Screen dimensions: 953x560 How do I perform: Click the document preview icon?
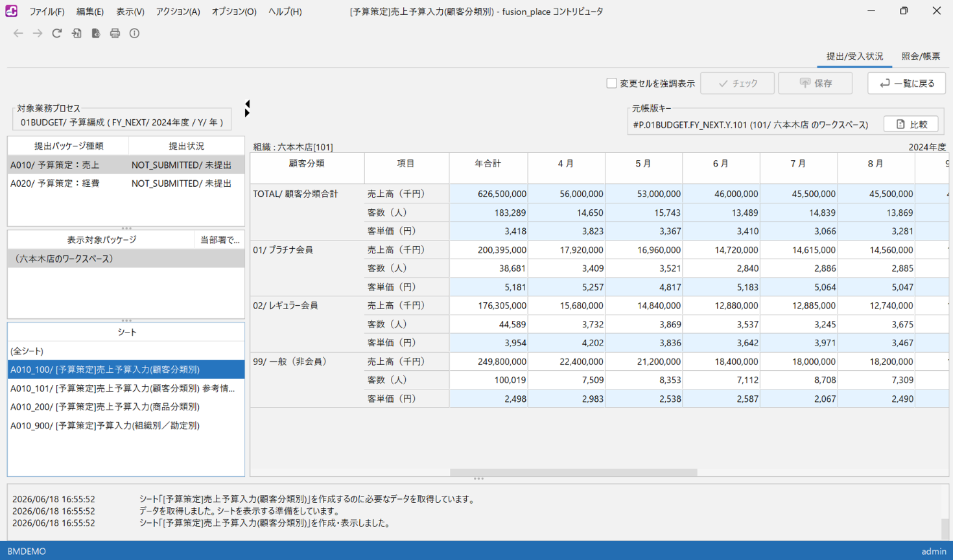click(96, 33)
